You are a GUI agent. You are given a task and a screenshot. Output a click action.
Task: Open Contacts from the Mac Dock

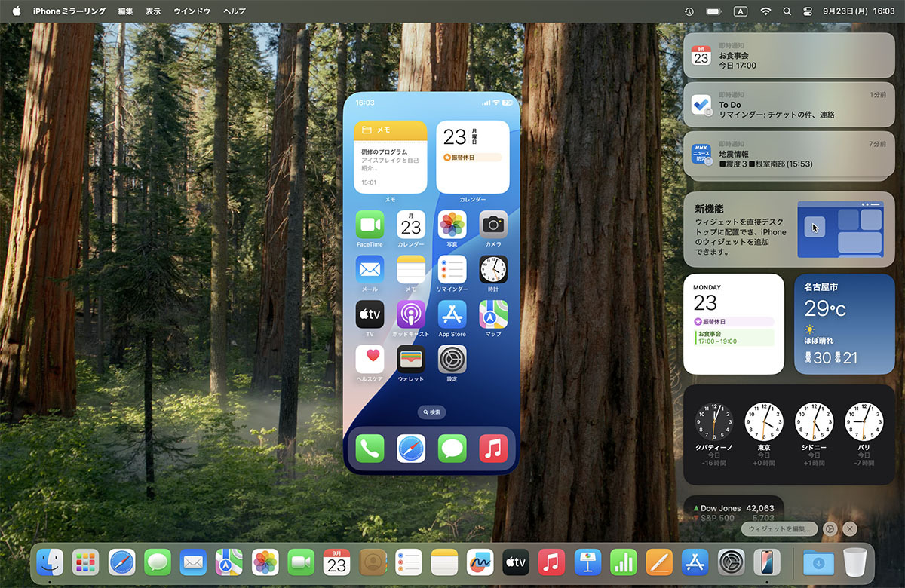coord(373,562)
